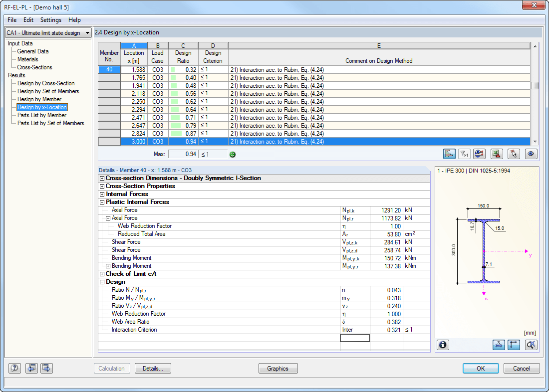Select the row with location 2.250
The height and width of the screenshot is (392, 549).
coord(314,102)
